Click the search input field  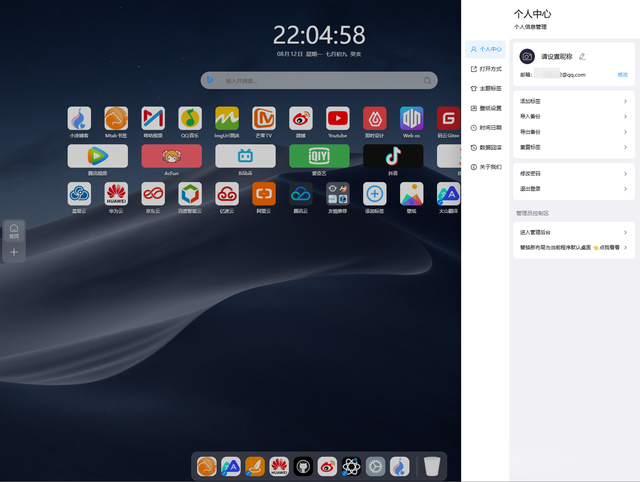click(x=319, y=80)
